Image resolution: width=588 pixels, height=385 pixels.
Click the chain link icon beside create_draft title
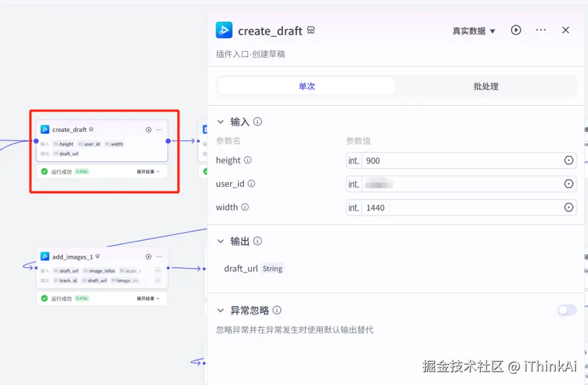click(x=310, y=30)
